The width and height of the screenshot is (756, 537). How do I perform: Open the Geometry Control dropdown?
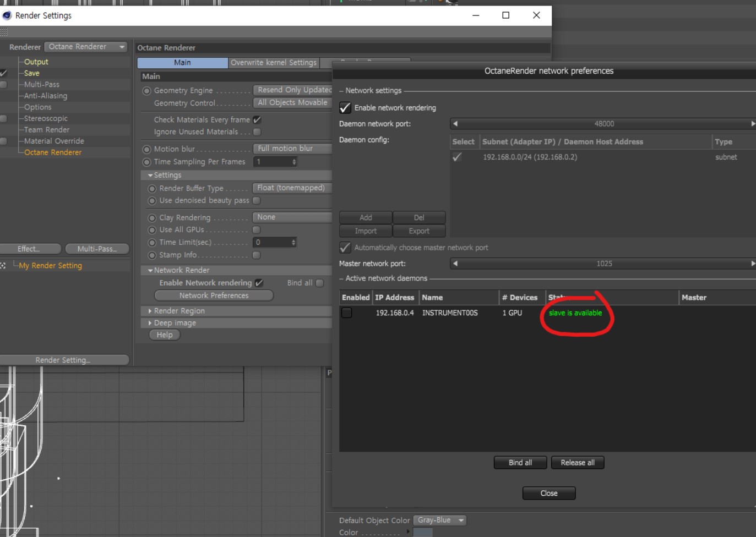[x=292, y=103]
